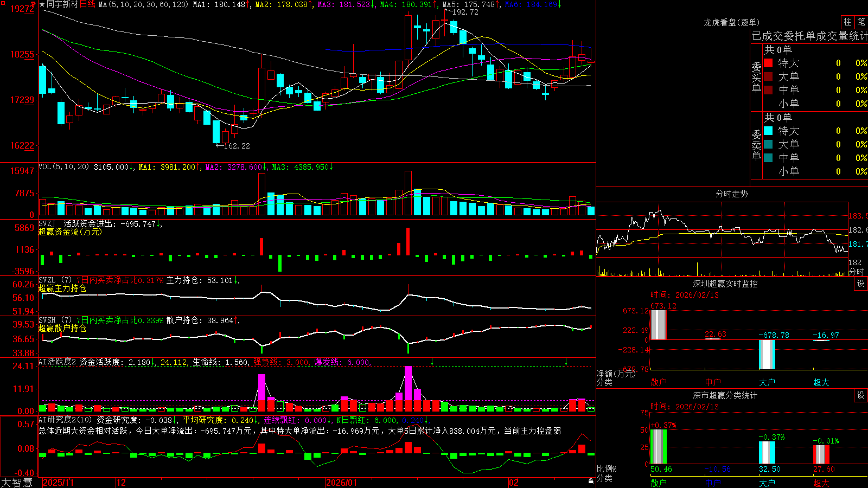The height and width of the screenshot is (488, 868).
Task: Click the 深市超赢分类统计 panel title
Action: point(725,395)
